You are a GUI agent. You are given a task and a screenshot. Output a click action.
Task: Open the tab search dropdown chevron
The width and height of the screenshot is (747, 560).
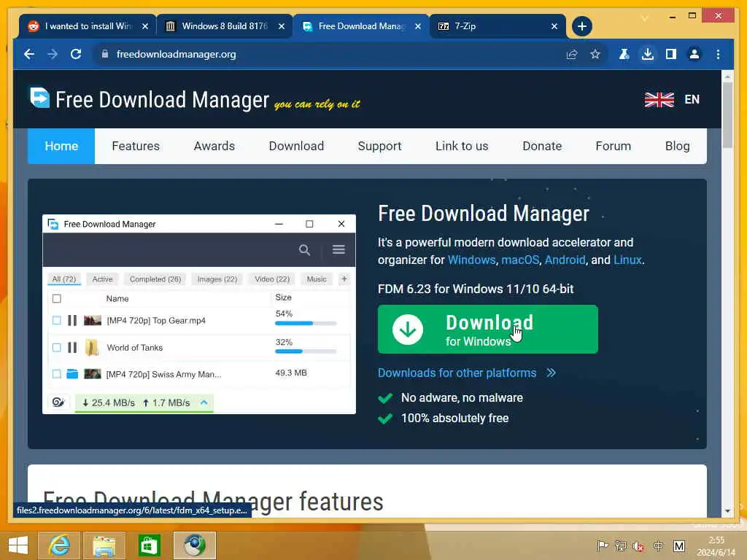(645, 18)
